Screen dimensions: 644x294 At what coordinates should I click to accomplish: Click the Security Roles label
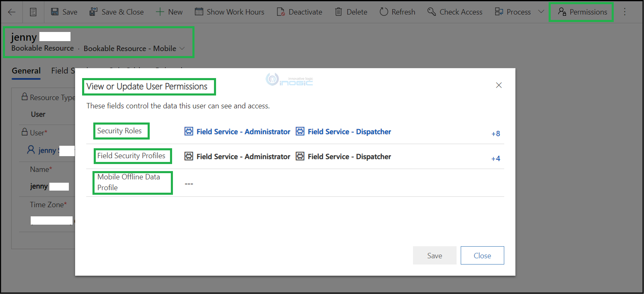[x=119, y=131]
